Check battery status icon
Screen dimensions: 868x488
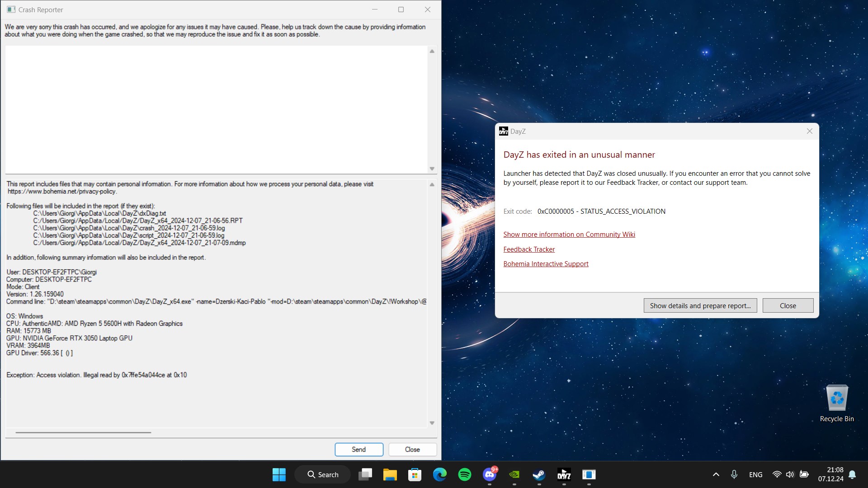(804, 474)
